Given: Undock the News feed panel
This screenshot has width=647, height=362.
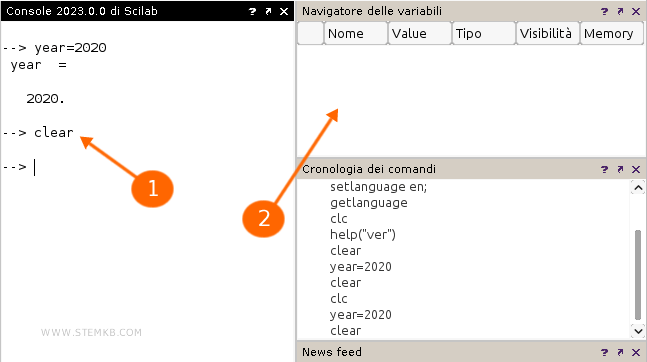Looking at the screenshot, I should point(620,352).
